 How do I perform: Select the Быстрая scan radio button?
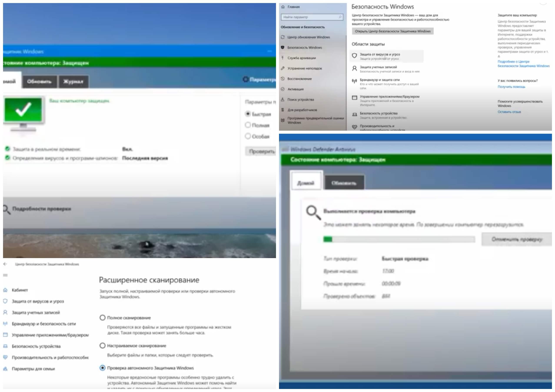[248, 114]
